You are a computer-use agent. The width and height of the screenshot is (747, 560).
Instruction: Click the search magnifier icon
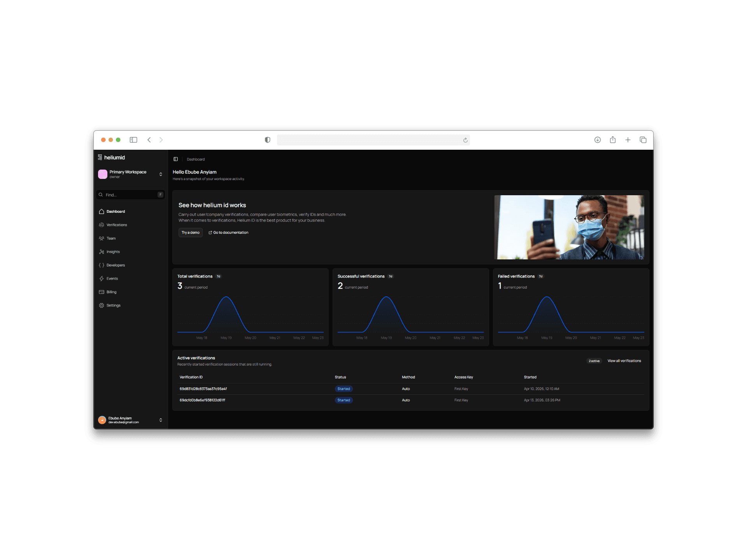101,194
